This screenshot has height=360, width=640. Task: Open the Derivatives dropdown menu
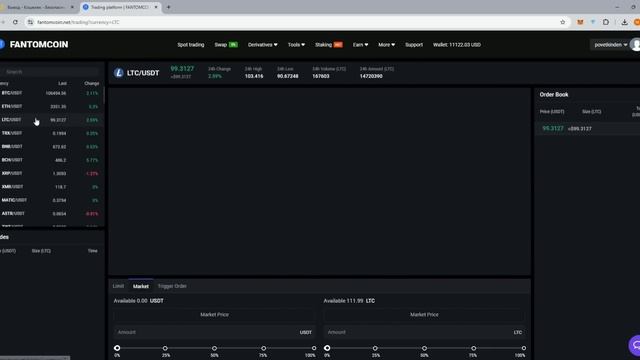click(262, 44)
